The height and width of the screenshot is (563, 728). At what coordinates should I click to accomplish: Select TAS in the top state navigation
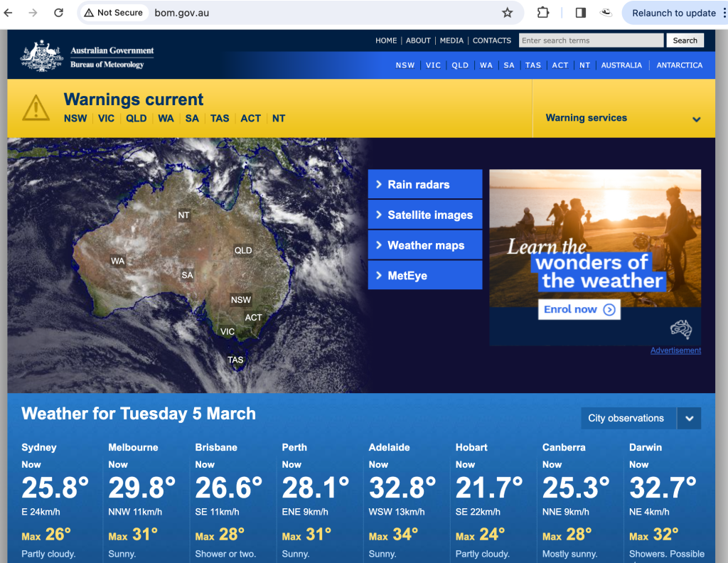coord(532,65)
